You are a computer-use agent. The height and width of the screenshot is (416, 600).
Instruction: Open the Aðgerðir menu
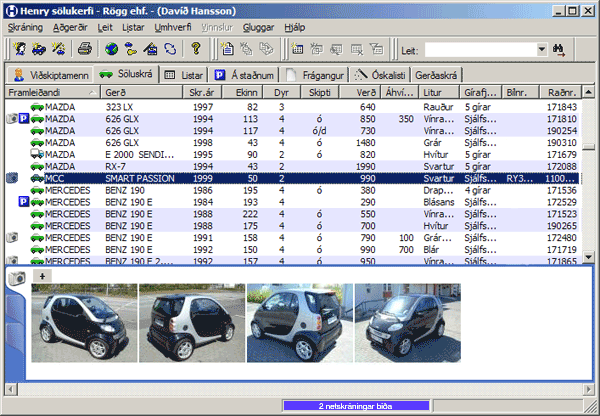tap(70, 28)
